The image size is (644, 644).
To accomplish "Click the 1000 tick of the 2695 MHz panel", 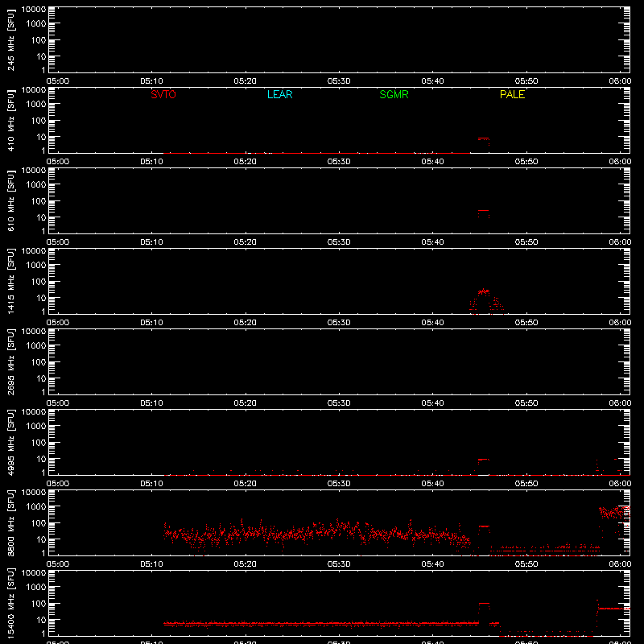I will coord(36,346).
